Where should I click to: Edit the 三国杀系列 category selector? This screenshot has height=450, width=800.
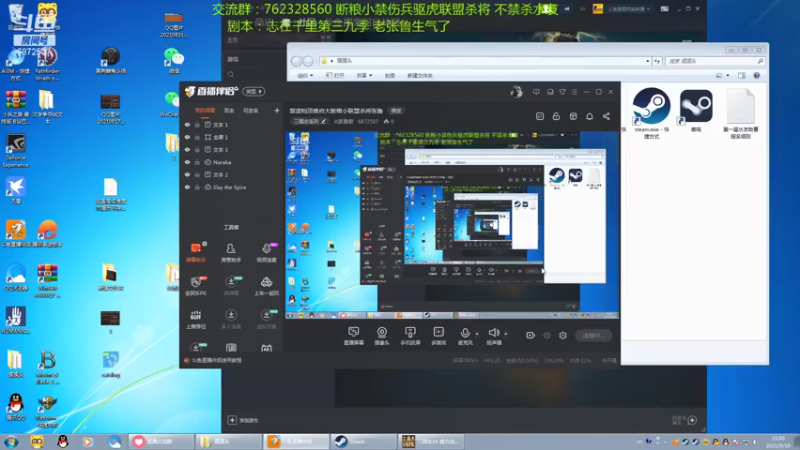[309, 121]
